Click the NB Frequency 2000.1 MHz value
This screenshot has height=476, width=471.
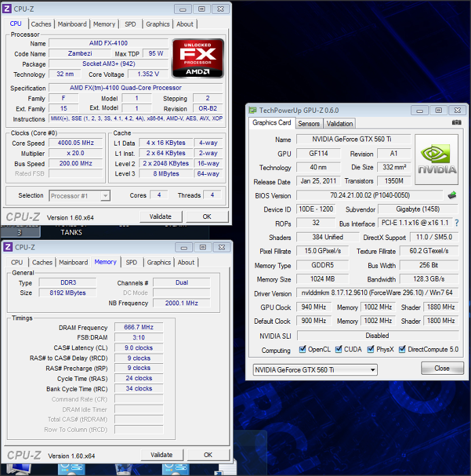[x=181, y=303]
